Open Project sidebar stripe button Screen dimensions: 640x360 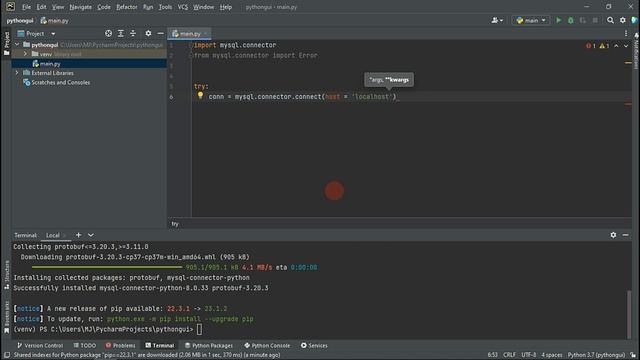point(6,44)
